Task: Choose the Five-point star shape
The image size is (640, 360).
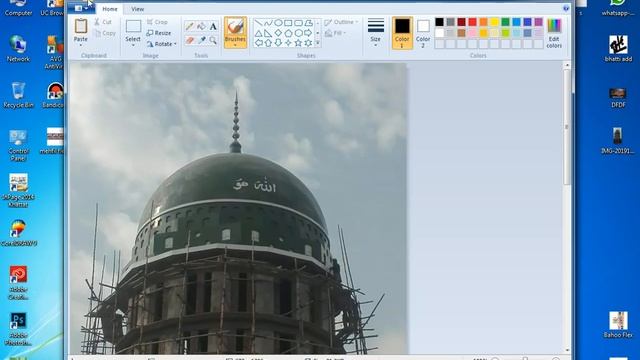Action: [298, 43]
